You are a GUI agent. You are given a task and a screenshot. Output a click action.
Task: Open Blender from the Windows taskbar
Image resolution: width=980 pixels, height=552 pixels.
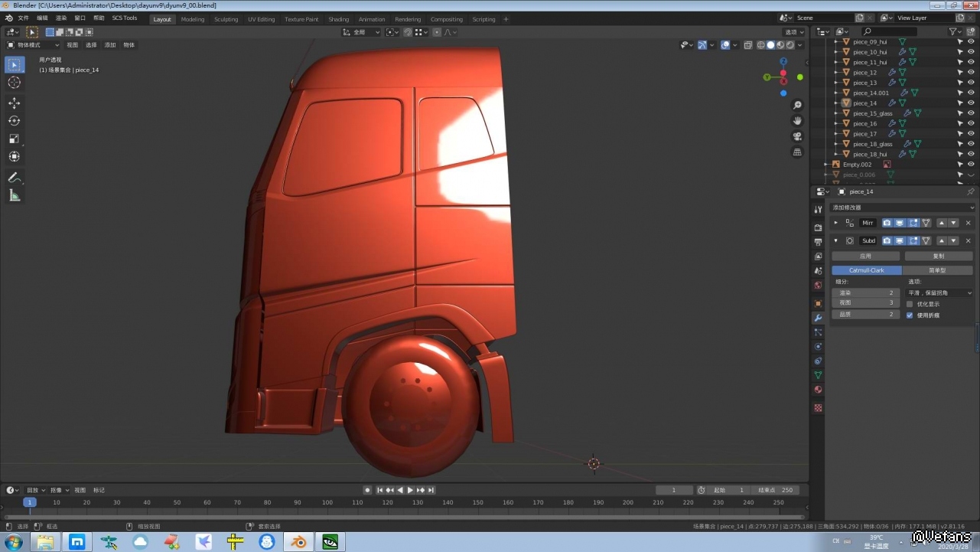pos(298,542)
